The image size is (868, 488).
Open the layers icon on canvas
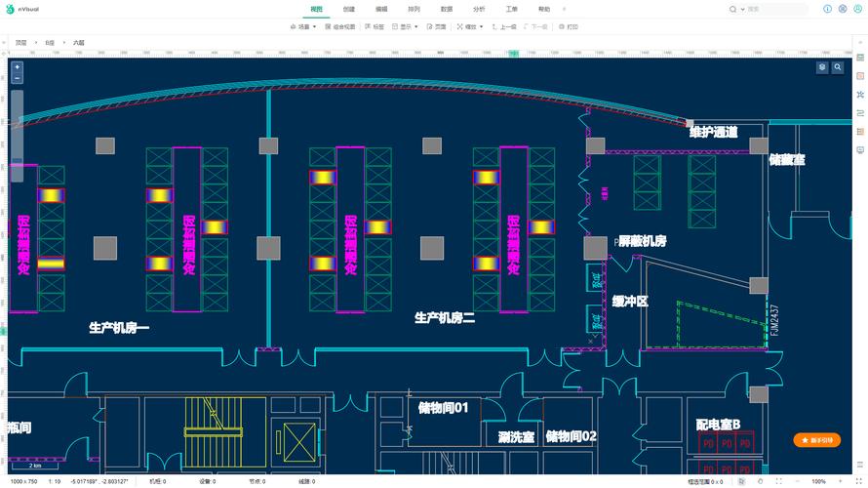pyautogui.click(x=822, y=67)
